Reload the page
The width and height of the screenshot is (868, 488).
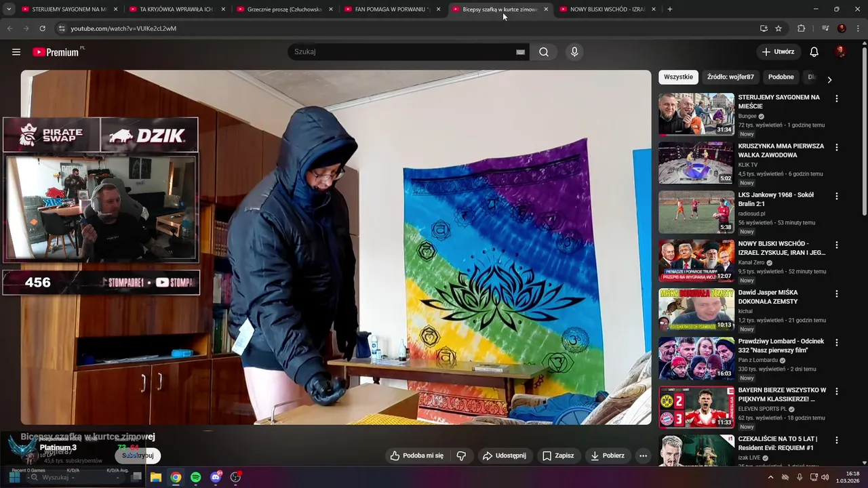tap(42, 28)
